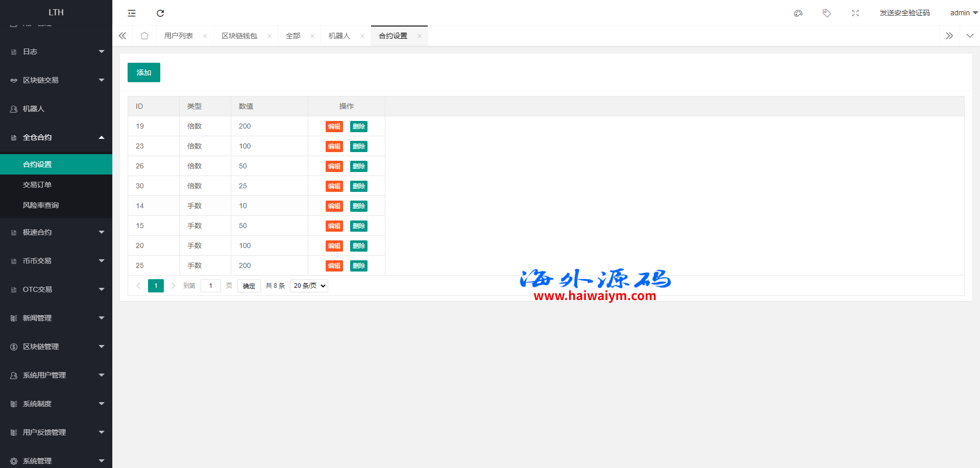980x468 pixels.
Task: Expand the 极速合约 sidebar menu
Action: tap(56, 232)
